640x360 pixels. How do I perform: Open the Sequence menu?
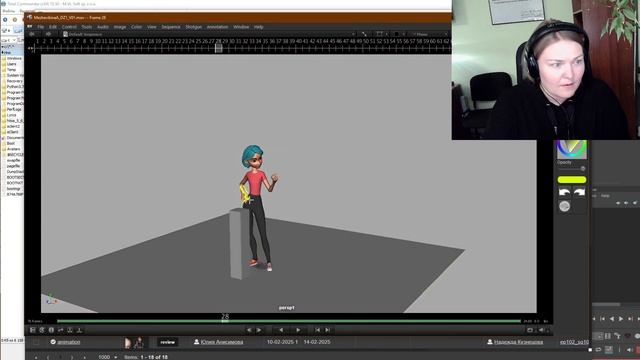pos(171,27)
